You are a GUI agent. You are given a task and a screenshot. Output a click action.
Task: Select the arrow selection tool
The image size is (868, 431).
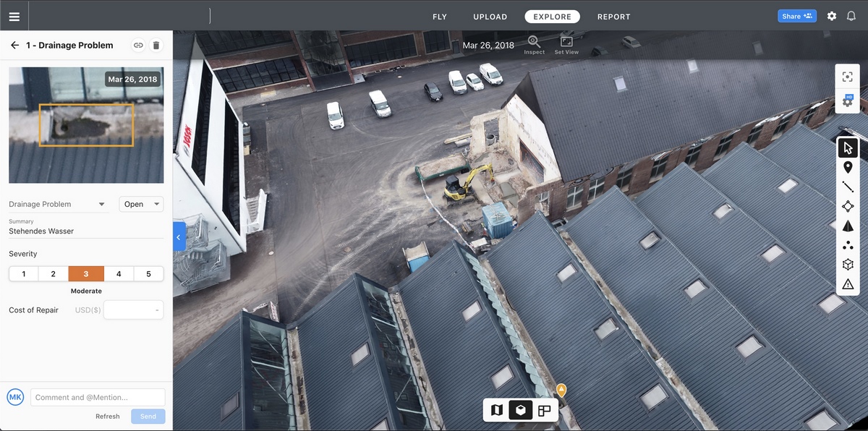click(847, 147)
